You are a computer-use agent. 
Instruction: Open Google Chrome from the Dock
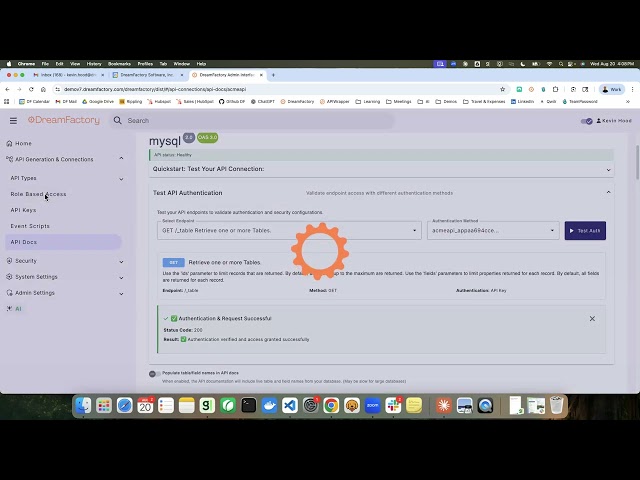331,405
